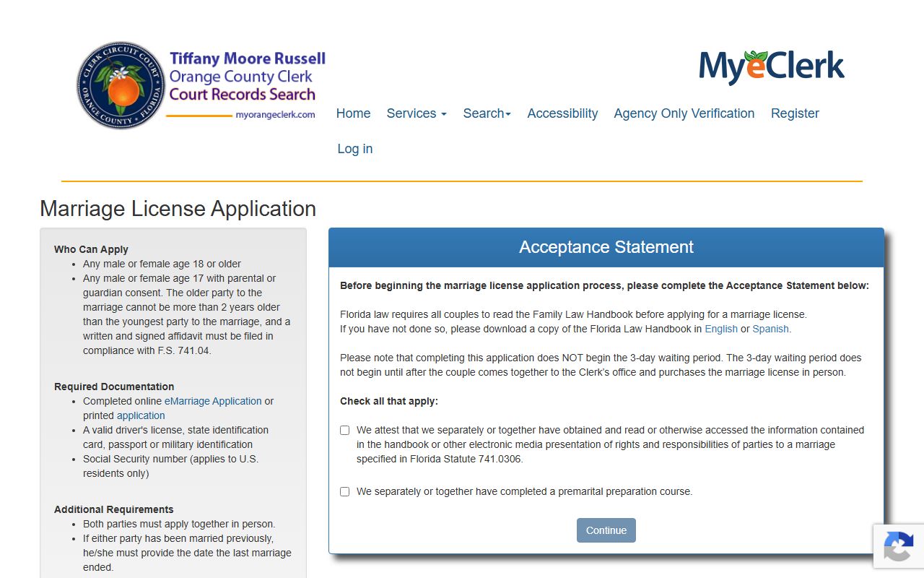Click the Log in link
The width and height of the screenshot is (924, 578).
click(x=355, y=149)
